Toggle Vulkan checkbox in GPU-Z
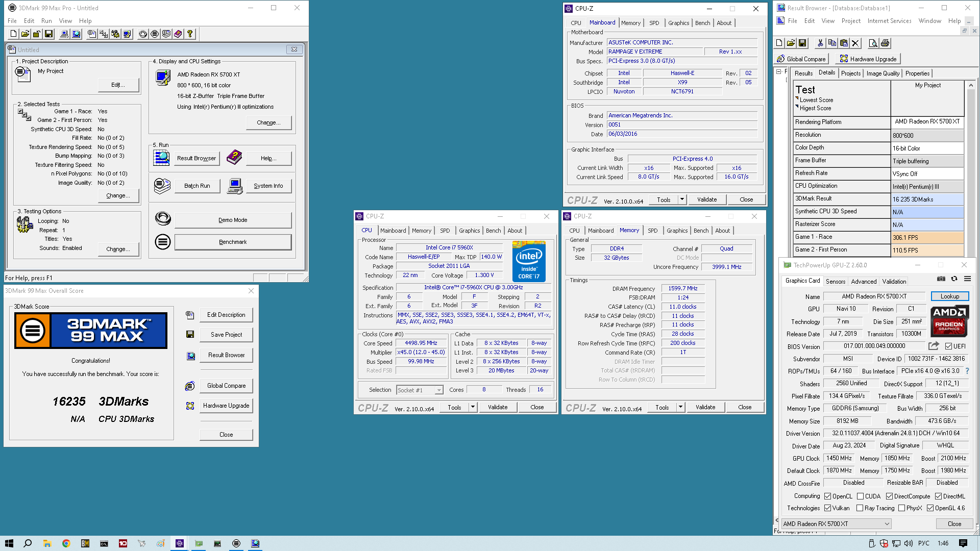 [x=828, y=508]
